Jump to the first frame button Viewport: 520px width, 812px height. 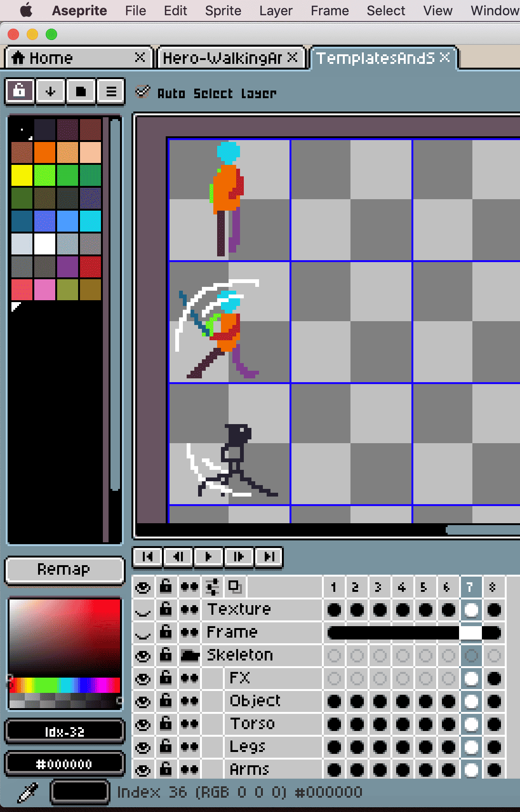click(x=148, y=557)
